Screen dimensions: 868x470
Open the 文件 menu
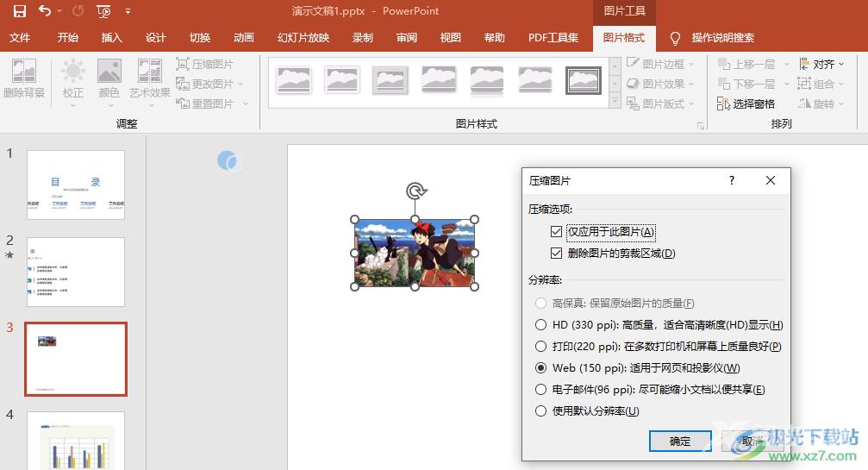pyautogui.click(x=19, y=38)
